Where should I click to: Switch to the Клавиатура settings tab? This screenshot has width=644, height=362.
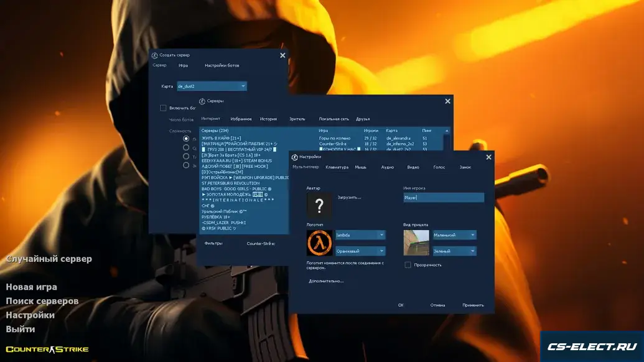click(x=337, y=167)
